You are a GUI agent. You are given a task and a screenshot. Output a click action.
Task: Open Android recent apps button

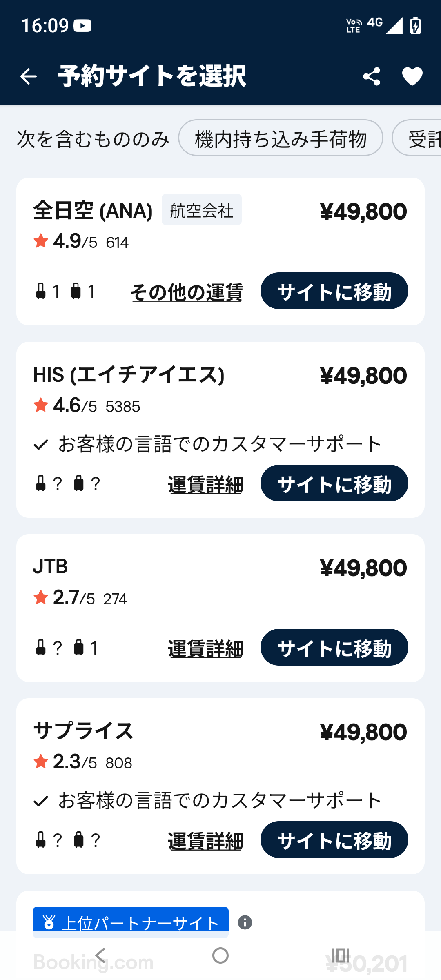pos(340,955)
